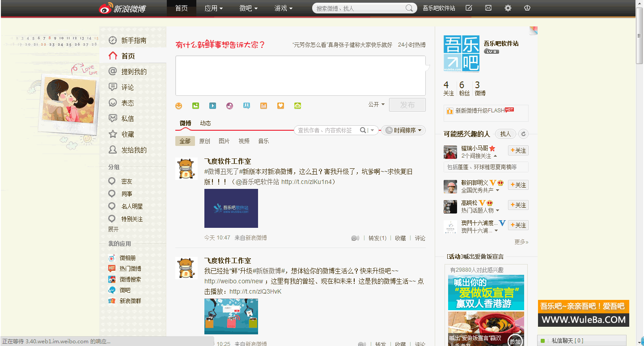Open the link http://t.cn/zlKu1n4
644x346 pixels.
coord(306,182)
